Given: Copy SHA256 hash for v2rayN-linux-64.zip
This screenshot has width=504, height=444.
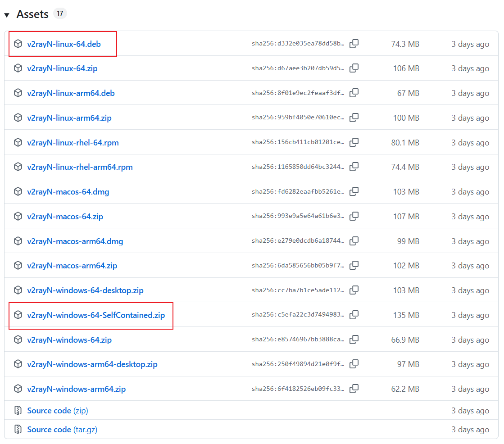Looking at the screenshot, I should pos(354,68).
